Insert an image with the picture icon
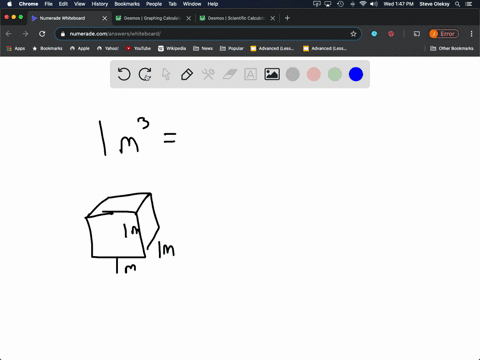Viewport: 480px width, 360px height. pos(272,74)
